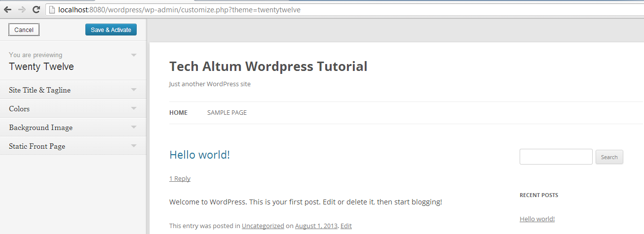Select the HOME navigation item
Screen dimensions: 644x234
coord(178,113)
